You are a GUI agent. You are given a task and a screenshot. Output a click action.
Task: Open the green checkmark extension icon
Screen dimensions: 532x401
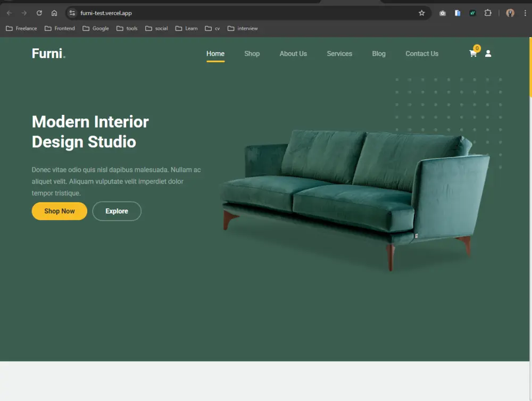click(x=472, y=13)
